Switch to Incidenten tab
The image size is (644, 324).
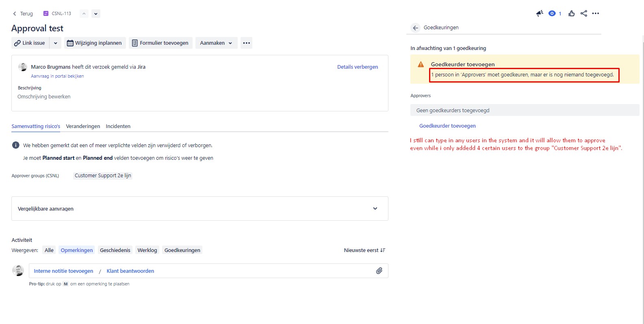tap(118, 126)
